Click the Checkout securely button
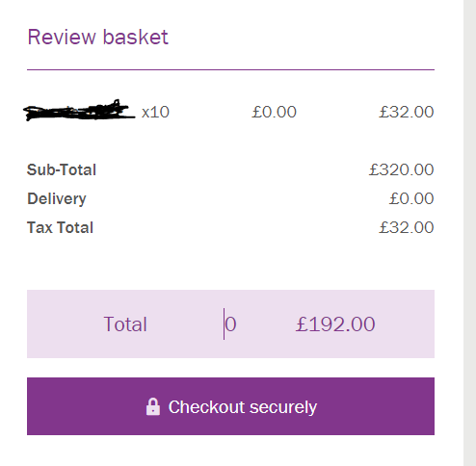The height and width of the screenshot is (466, 476). tap(230, 406)
